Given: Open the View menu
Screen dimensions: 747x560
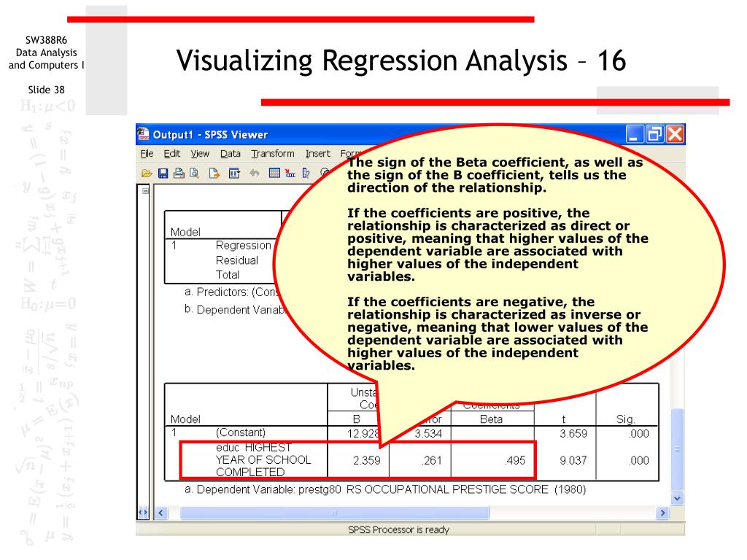Looking at the screenshot, I should click(x=200, y=153).
